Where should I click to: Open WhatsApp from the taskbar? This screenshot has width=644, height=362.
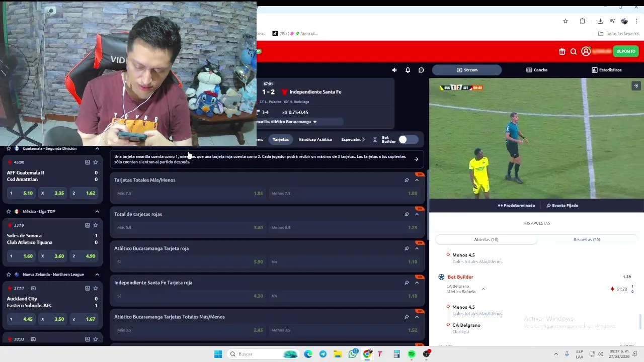coord(353,354)
